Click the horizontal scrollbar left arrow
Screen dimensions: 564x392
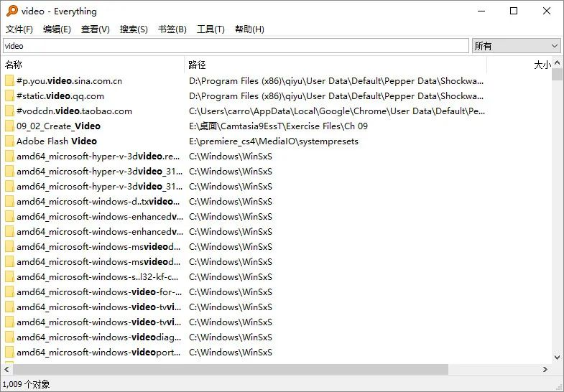click(x=7, y=369)
